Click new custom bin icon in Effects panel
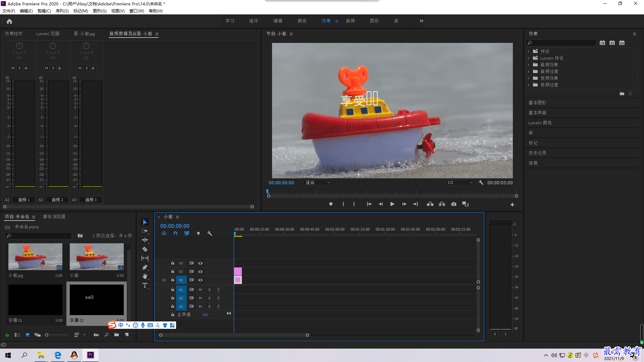This screenshot has height=362, width=644. [622, 94]
